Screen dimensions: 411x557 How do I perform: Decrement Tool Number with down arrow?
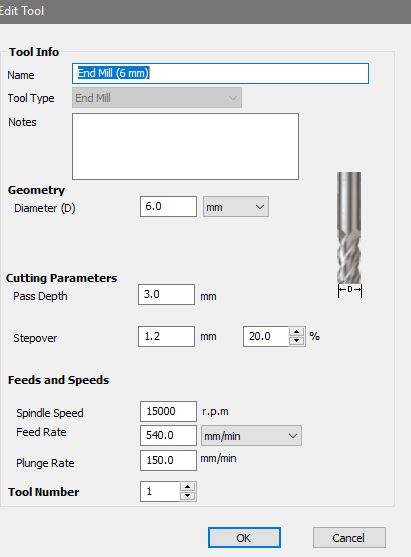tap(188, 496)
